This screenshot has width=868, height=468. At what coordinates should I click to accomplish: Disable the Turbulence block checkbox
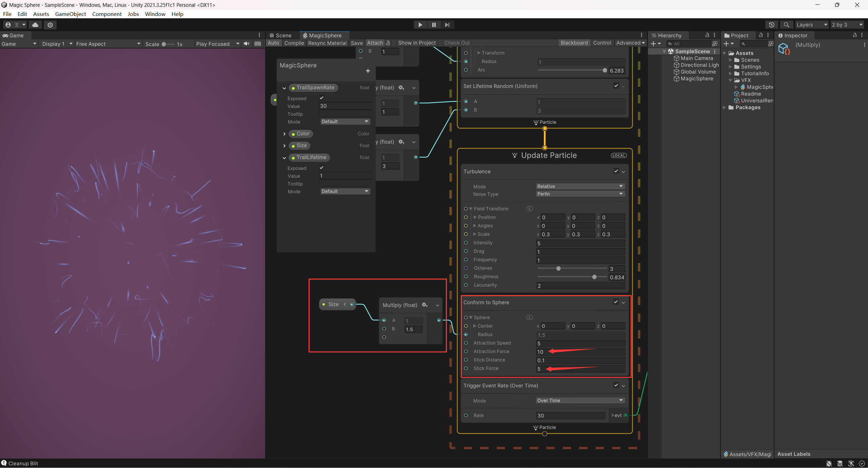[616, 171]
